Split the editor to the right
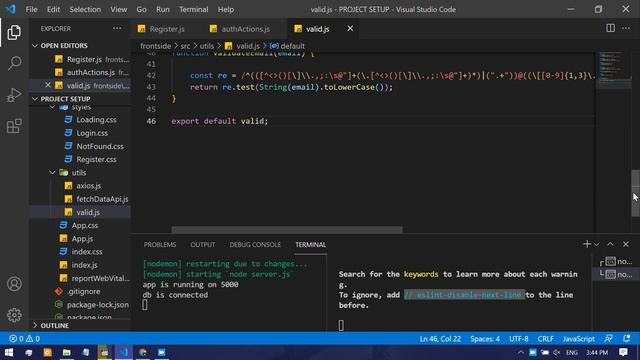 [610, 28]
